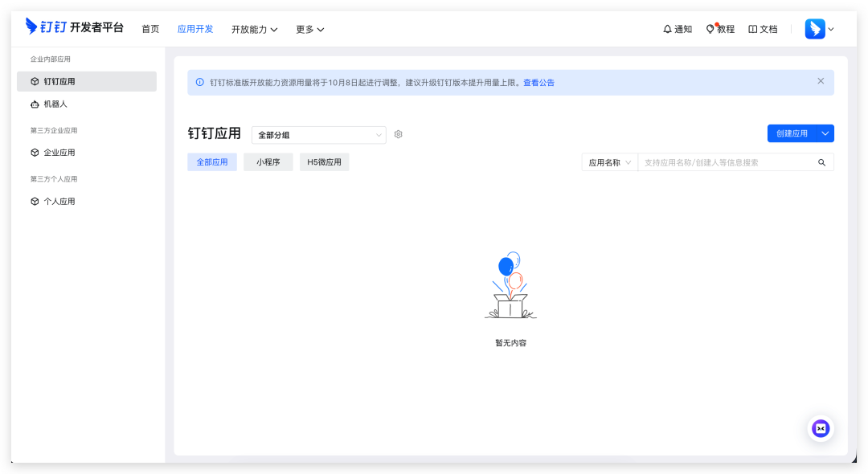Click the DingTalk developer platform logo
Viewport: 868px width, 474px height.
point(74,27)
